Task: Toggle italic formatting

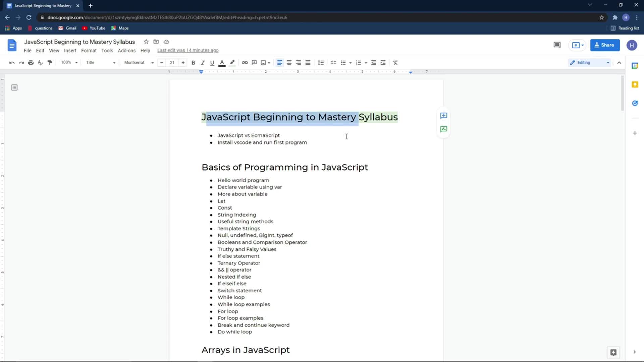Action: point(203,63)
